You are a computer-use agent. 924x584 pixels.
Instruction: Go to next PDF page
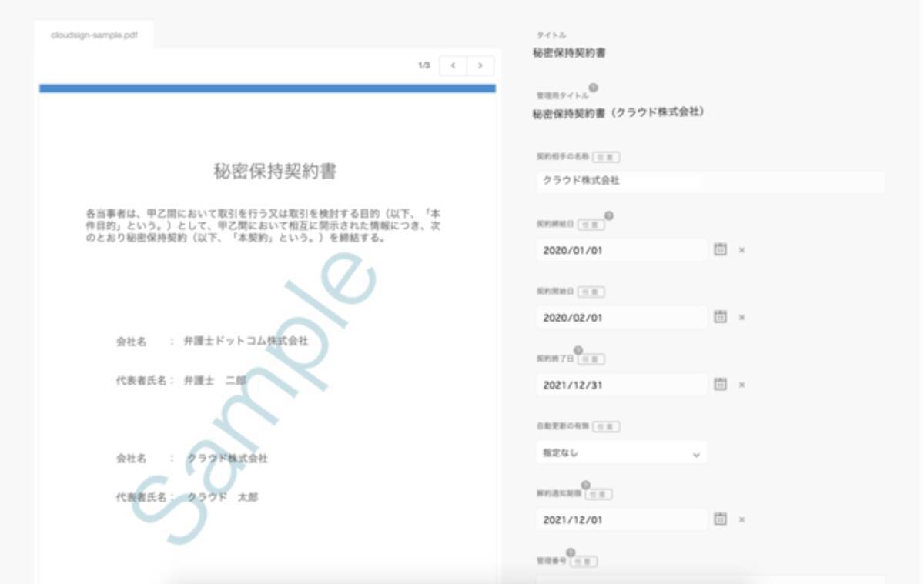tap(480, 65)
